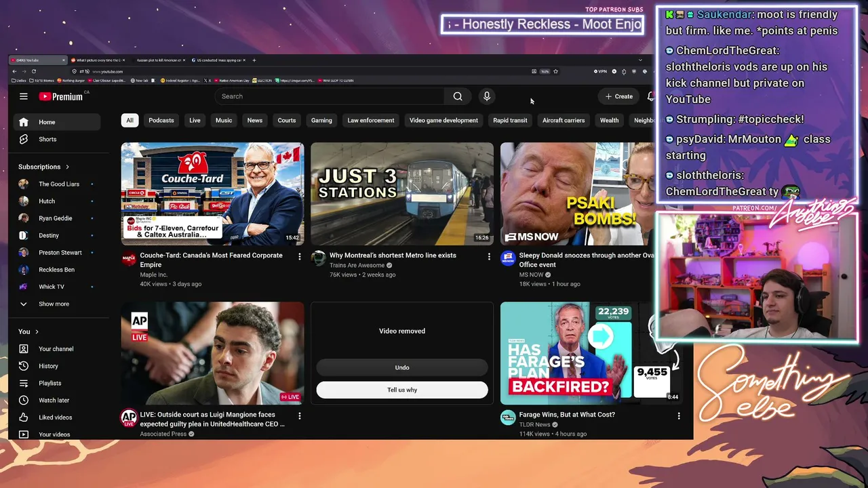The image size is (868, 488).
Task: Open options for Luigi Mangione live video
Action: tap(300, 415)
